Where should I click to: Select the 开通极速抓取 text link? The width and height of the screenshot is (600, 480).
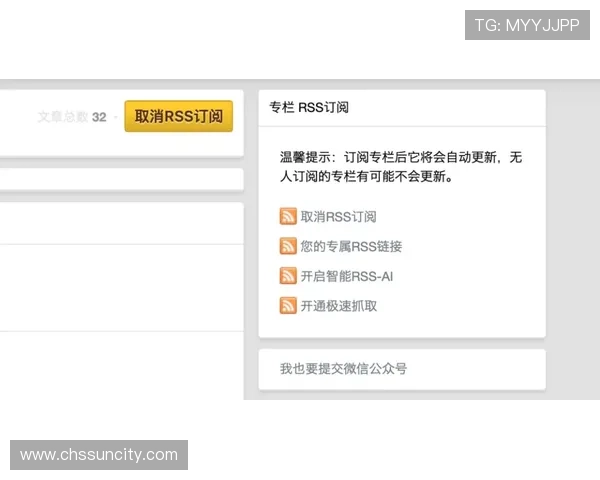click(338, 306)
